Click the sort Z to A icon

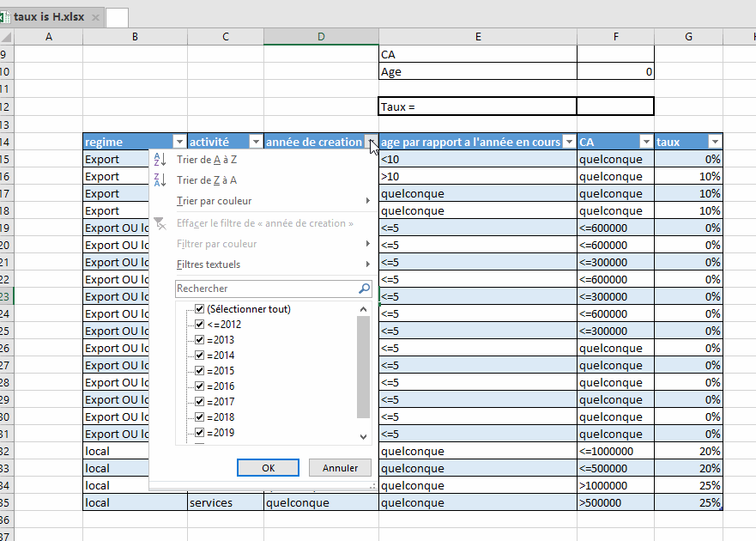(160, 180)
